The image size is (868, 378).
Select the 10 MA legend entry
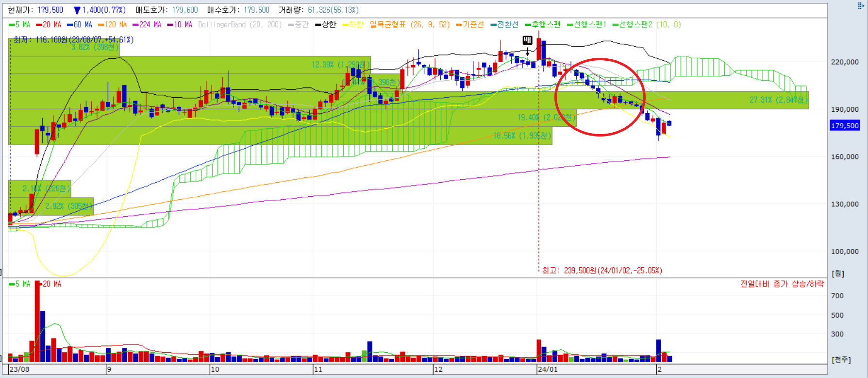coord(180,24)
